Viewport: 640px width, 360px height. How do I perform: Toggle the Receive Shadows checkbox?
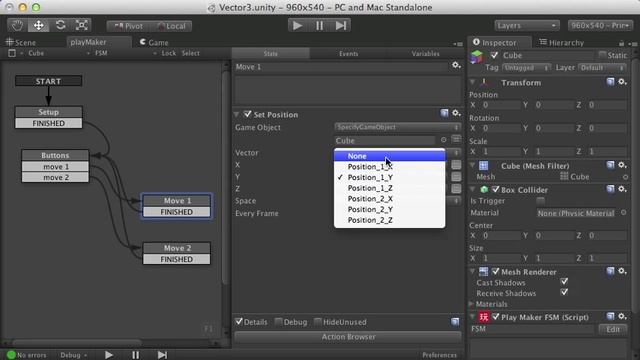tap(564, 292)
